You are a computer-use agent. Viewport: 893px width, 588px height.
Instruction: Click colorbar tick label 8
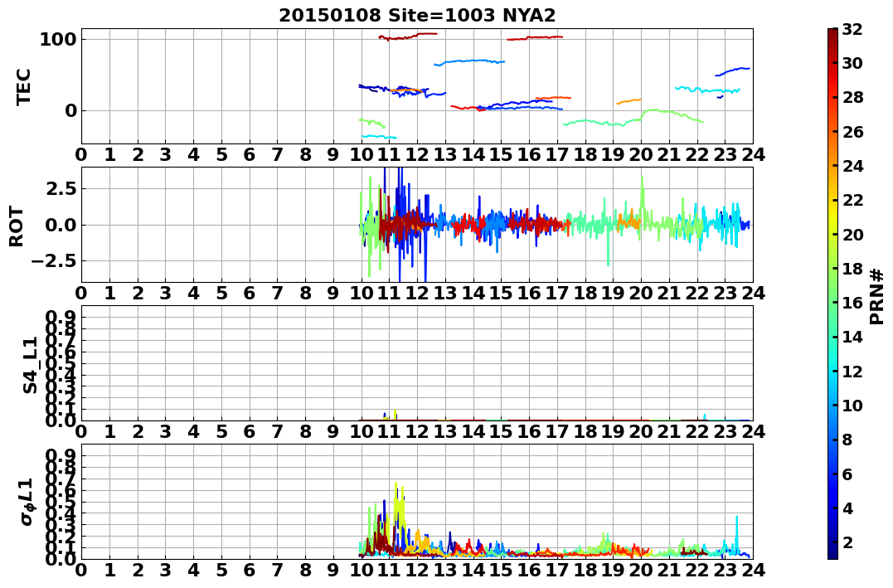coord(847,440)
